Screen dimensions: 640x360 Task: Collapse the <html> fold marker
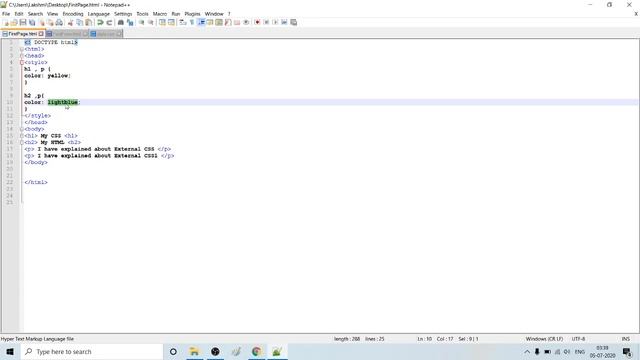point(22,49)
